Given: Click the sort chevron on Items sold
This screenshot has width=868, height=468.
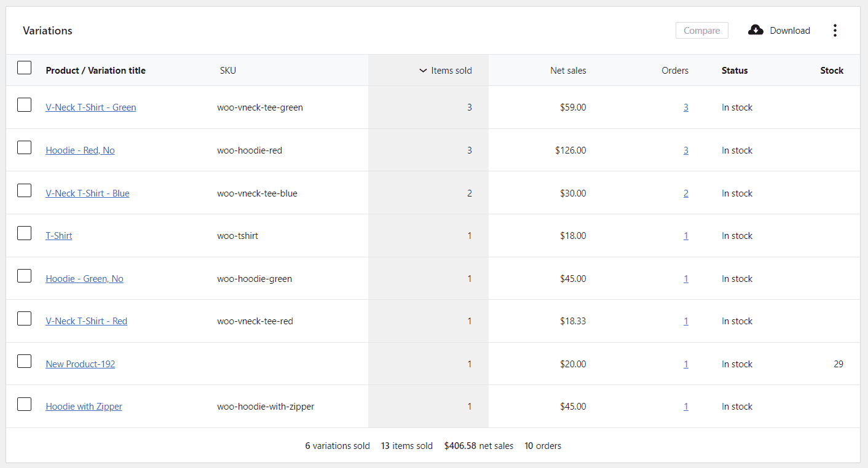Looking at the screenshot, I should [423, 70].
